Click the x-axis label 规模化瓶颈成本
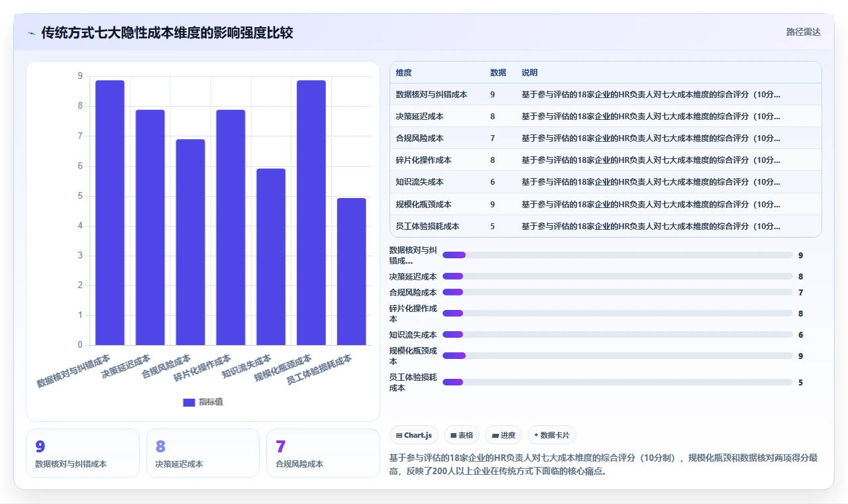 283,369
